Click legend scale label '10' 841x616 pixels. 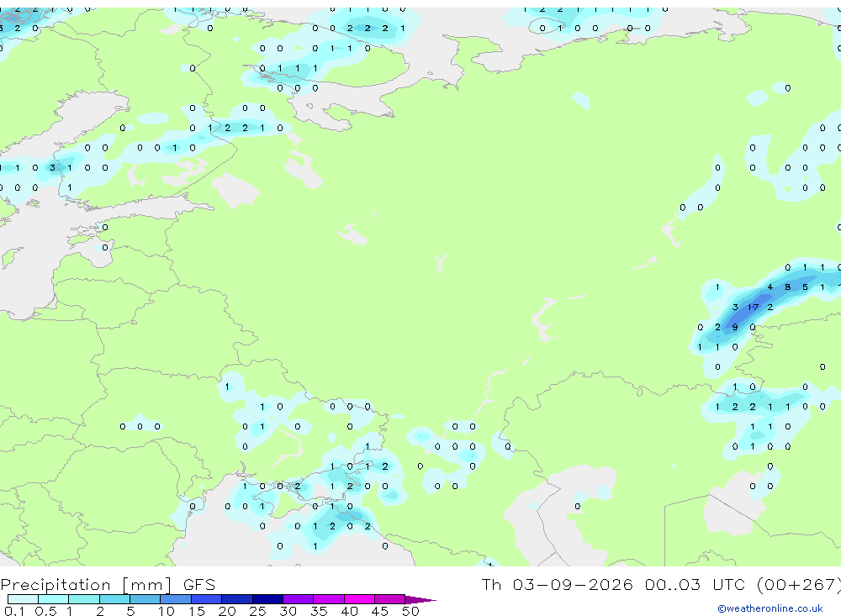click(x=167, y=611)
